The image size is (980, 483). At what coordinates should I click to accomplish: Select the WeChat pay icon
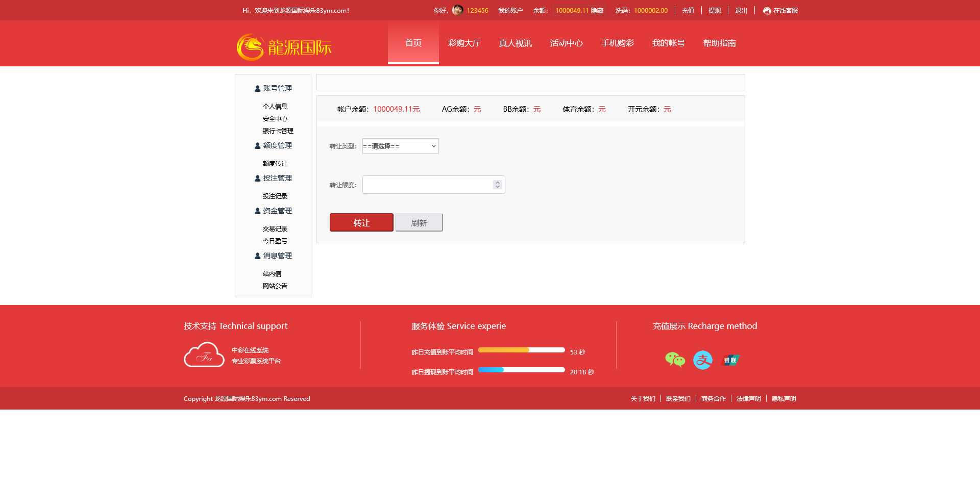[675, 360]
